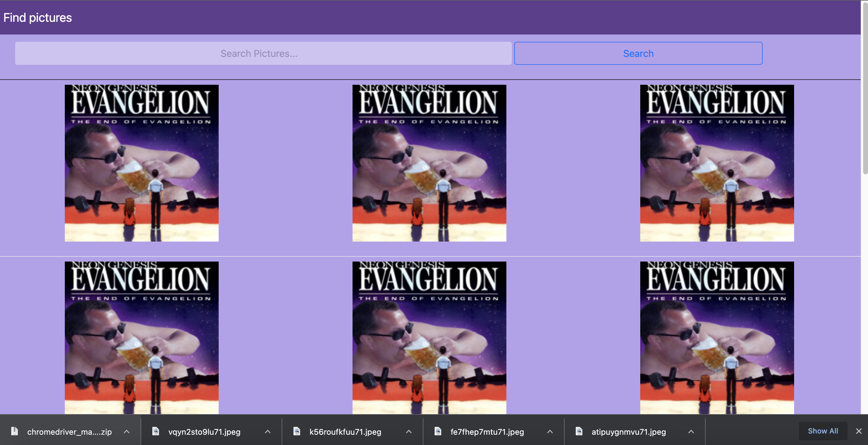Open the top-left Evangelion poster

pyautogui.click(x=141, y=163)
